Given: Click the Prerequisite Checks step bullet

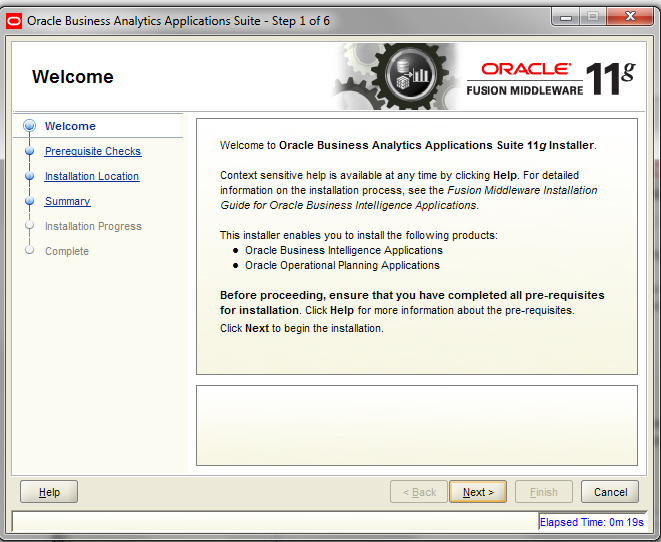Looking at the screenshot, I should (30, 151).
